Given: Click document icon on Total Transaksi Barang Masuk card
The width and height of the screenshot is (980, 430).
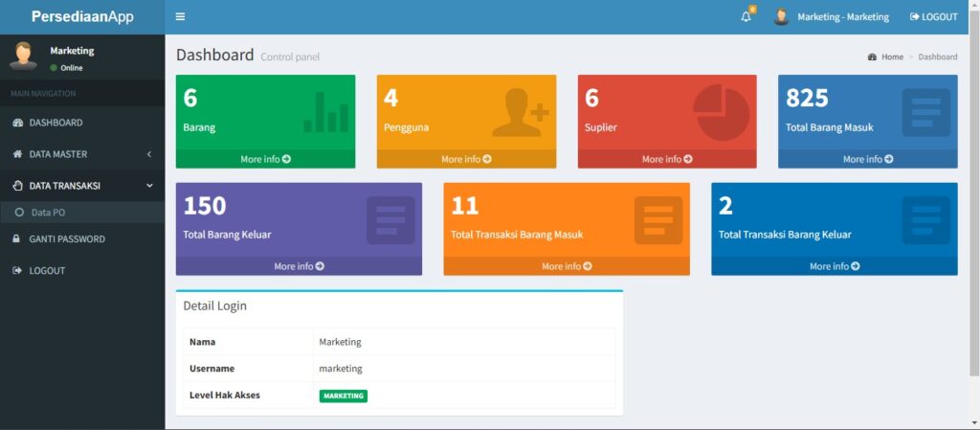Looking at the screenshot, I should coord(658,220).
